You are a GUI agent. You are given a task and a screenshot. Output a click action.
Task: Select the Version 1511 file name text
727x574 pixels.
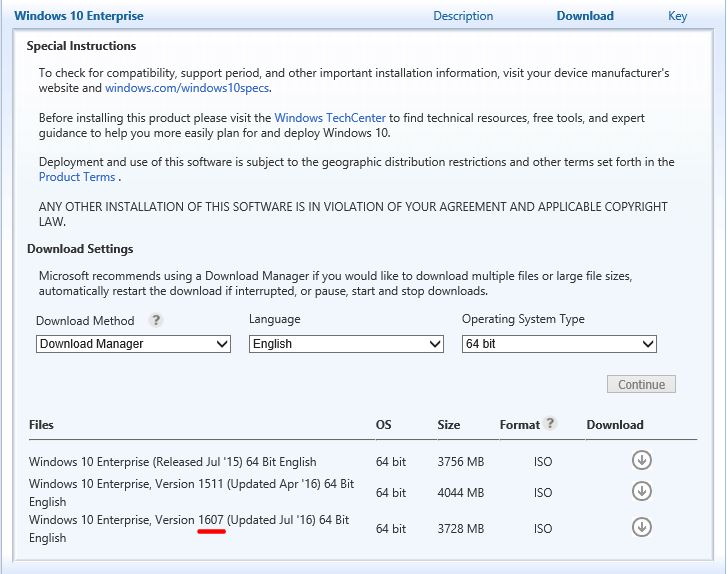click(x=191, y=493)
